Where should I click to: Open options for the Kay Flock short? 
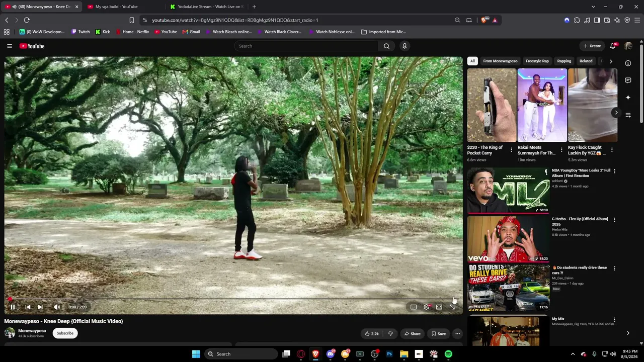(x=612, y=150)
